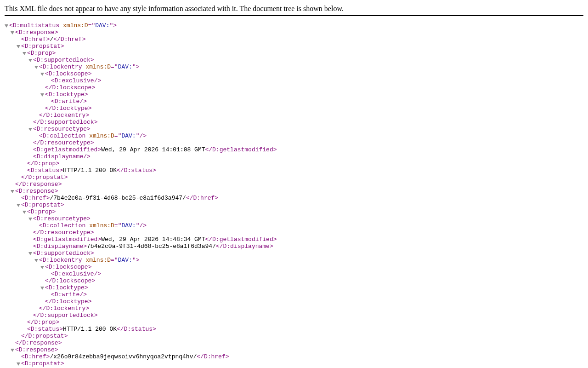This screenshot has width=588, height=368.
Task: Click "HTTP/1.1 200 OK" status after empty displayname
Action: pos(90,171)
